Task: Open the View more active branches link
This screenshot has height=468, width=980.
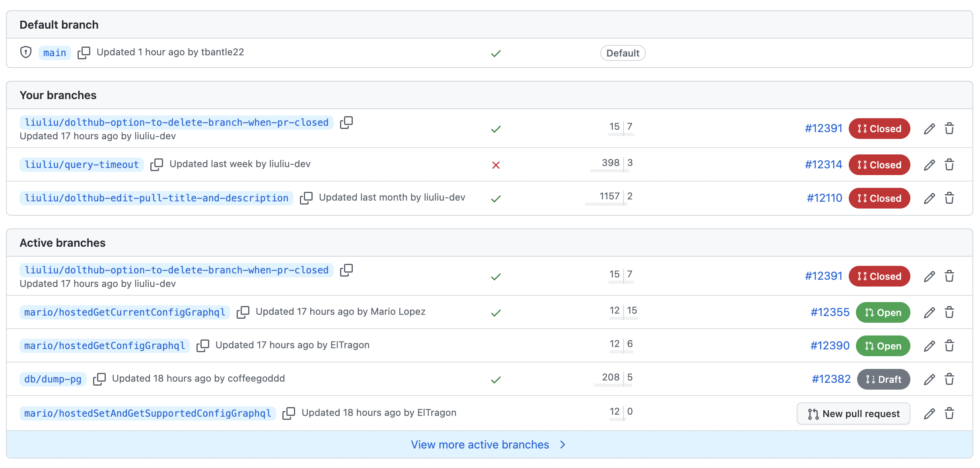Action: click(480, 445)
